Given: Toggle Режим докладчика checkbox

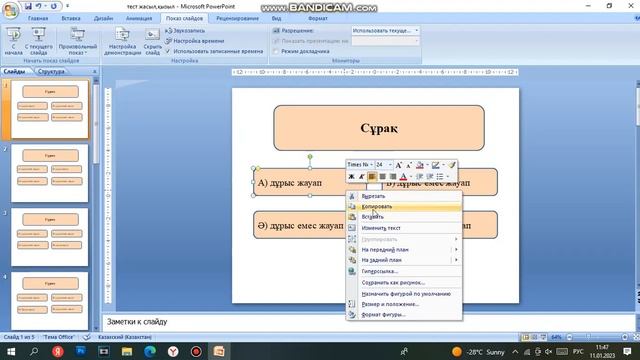Looking at the screenshot, I should (x=276, y=51).
